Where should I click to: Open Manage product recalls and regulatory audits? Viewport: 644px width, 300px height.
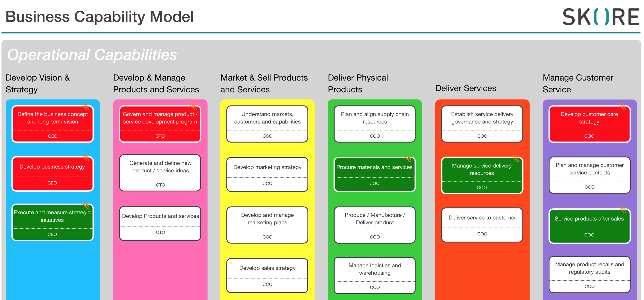tap(590, 275)
